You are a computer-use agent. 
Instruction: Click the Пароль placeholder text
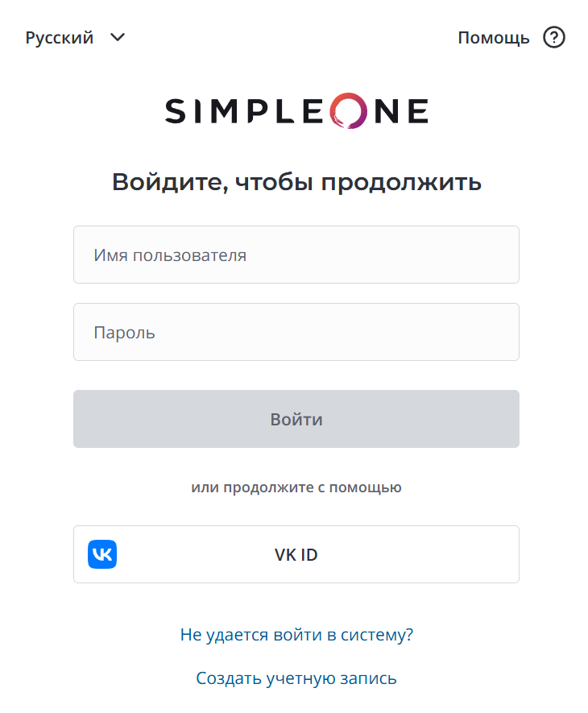tap(124, 333)
